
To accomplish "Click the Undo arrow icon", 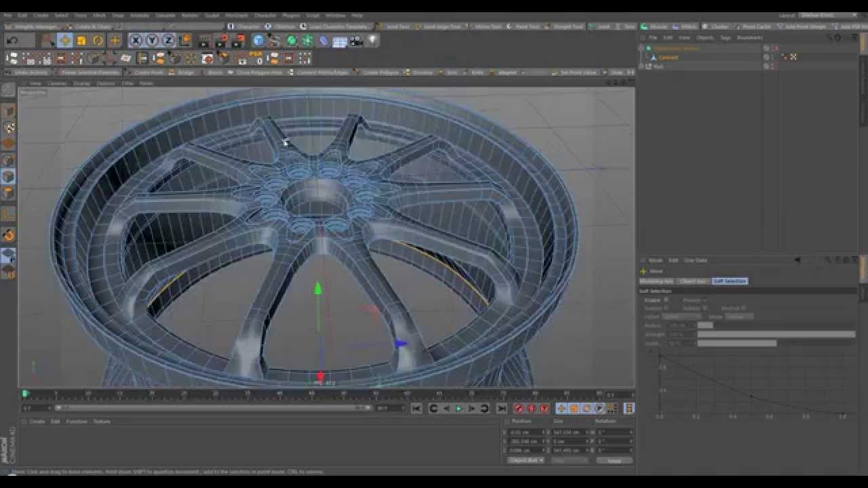I will (x=12, y=41).
